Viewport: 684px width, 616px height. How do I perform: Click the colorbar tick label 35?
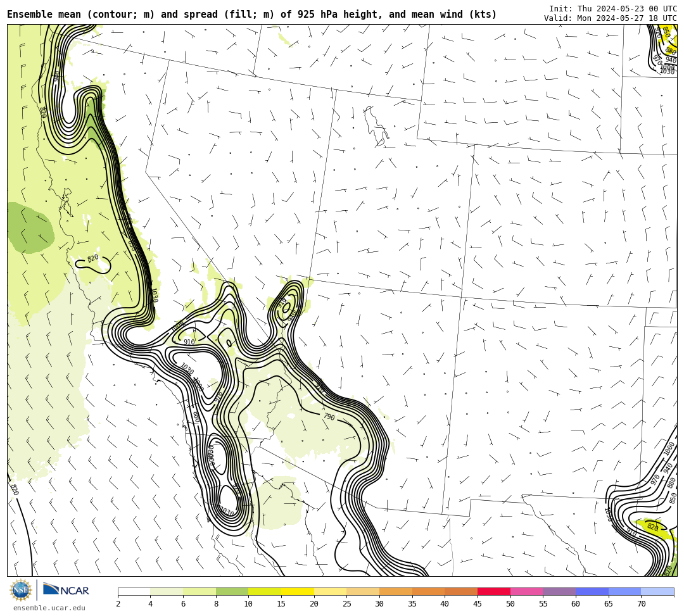coord(412,604)
